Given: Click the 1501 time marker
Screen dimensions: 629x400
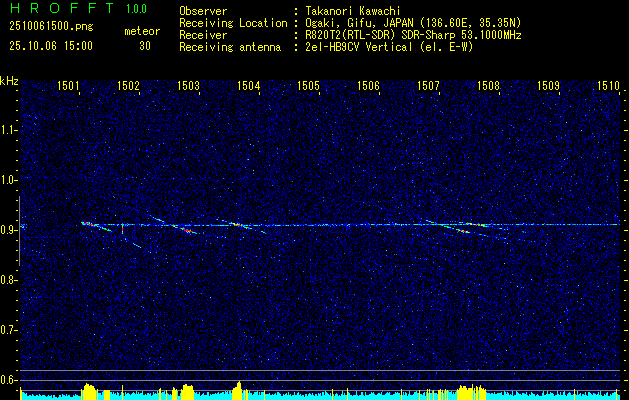Looking at the screenshot, I should (x=68, y=87).
